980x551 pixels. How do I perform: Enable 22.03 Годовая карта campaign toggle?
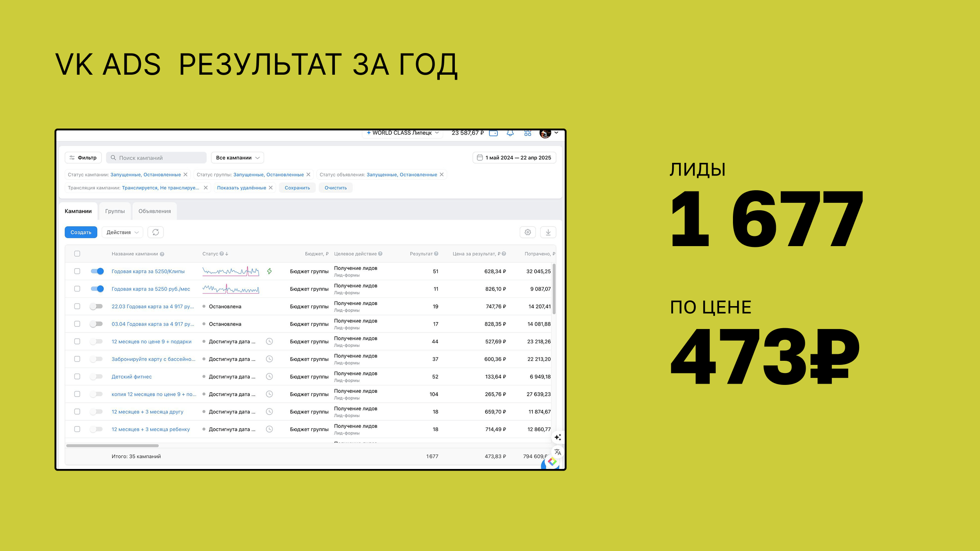(96, 306)
